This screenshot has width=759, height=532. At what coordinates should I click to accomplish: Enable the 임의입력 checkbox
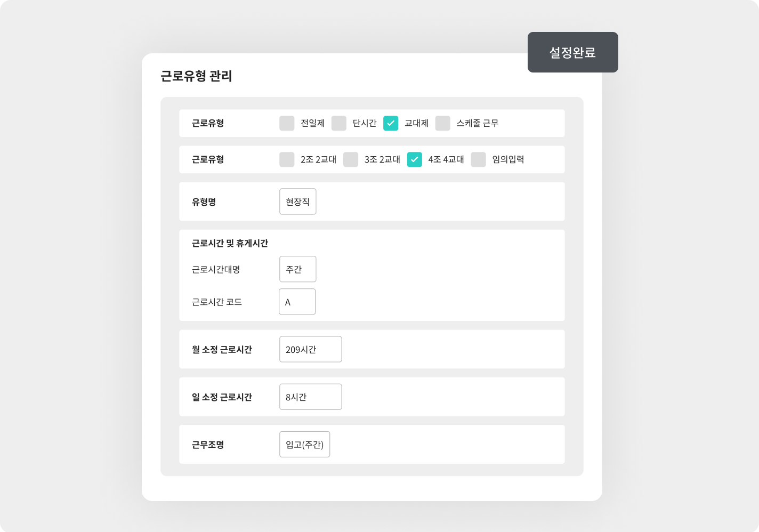pos(479,159)
